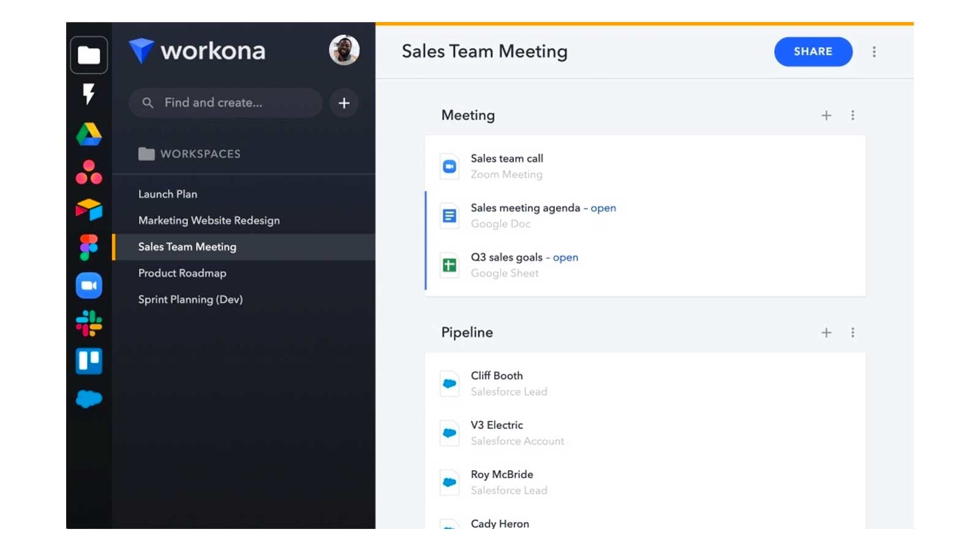Click the Pipeline section heading
Viewport: 980px width, 551px height.
[467, 332]
